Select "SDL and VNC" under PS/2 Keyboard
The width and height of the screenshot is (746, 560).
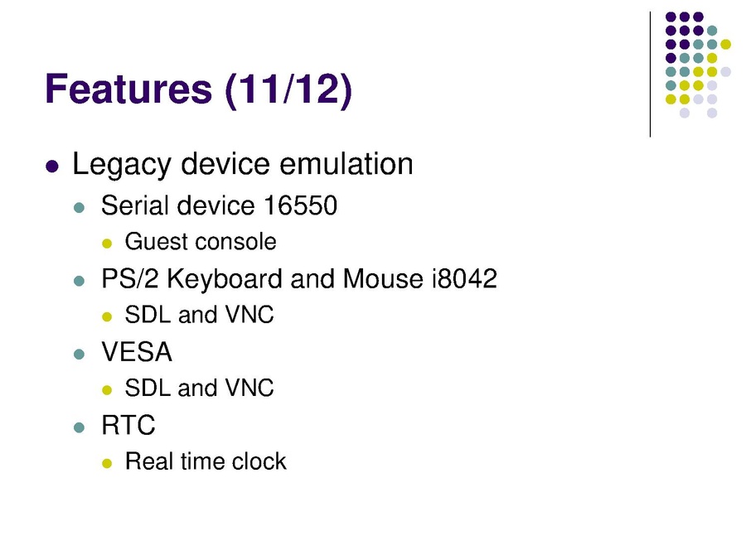click(199, 316)
